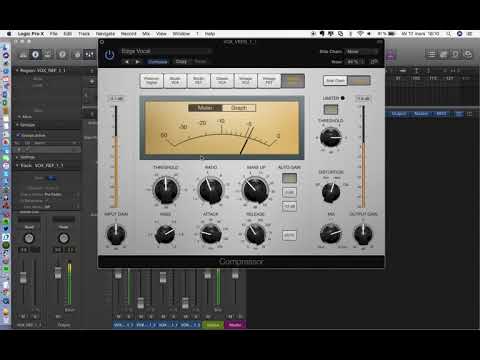Select the highlighted Vintage Opto circuit type

(x=293, y=81)
